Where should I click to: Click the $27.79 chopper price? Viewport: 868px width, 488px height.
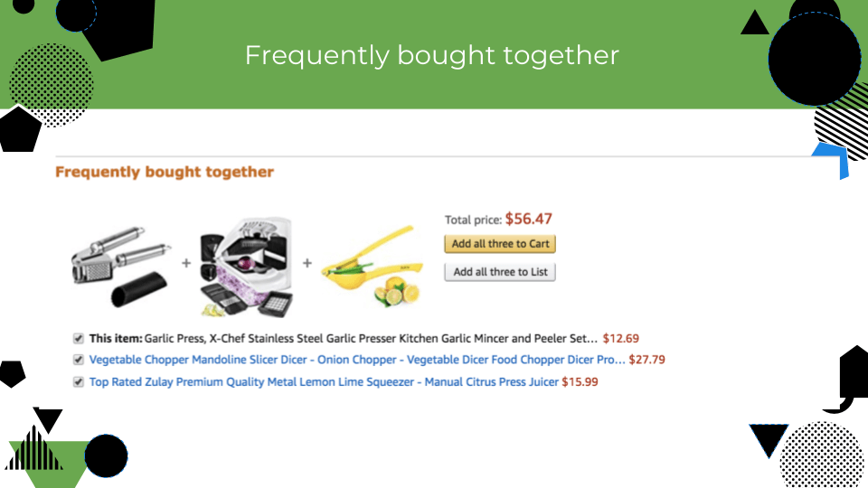coord(646,360)
